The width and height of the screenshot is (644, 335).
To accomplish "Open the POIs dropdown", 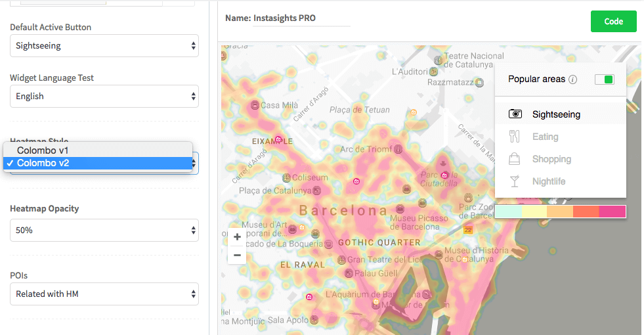I will tap(104, 294).
